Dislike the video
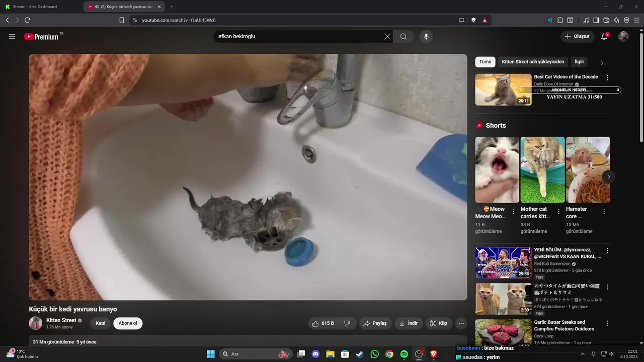This screenshot has height=362, width=644. tap(347, 323)
